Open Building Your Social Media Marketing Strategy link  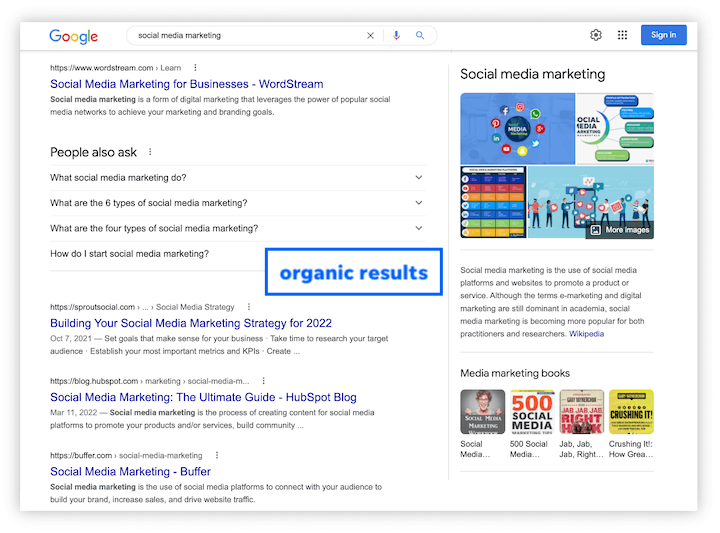click(x=191, y=323)
